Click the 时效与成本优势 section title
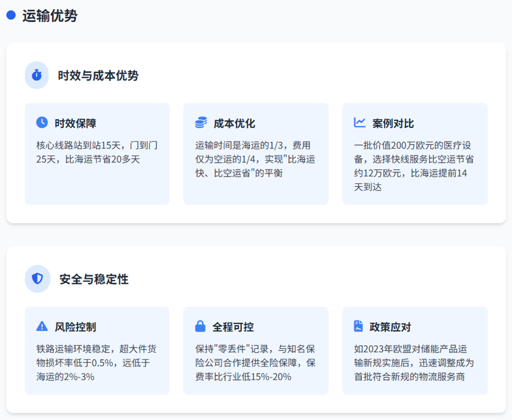Screen dimensions: 512x420 click(98, 75)
